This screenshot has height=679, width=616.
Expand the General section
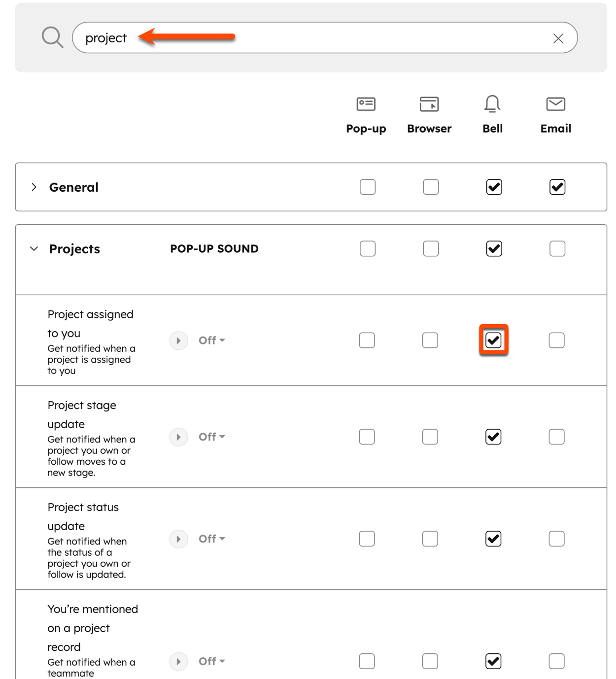coord(34,187)
